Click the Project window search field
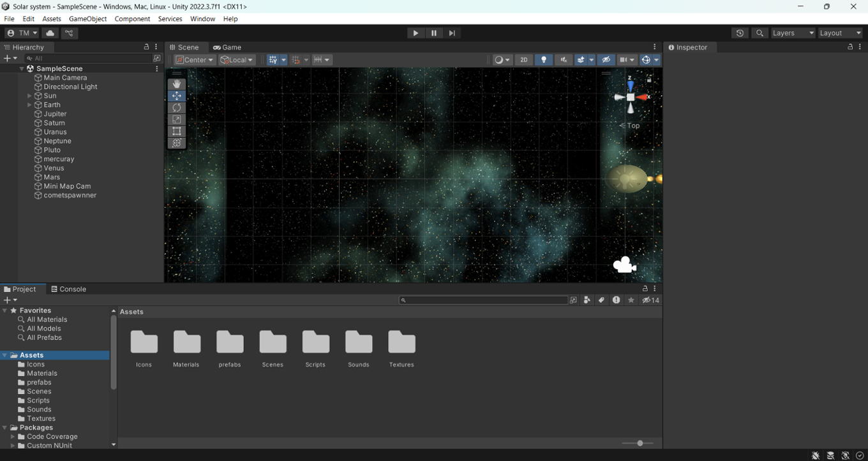Screen dimensions: 868x461 484,300
